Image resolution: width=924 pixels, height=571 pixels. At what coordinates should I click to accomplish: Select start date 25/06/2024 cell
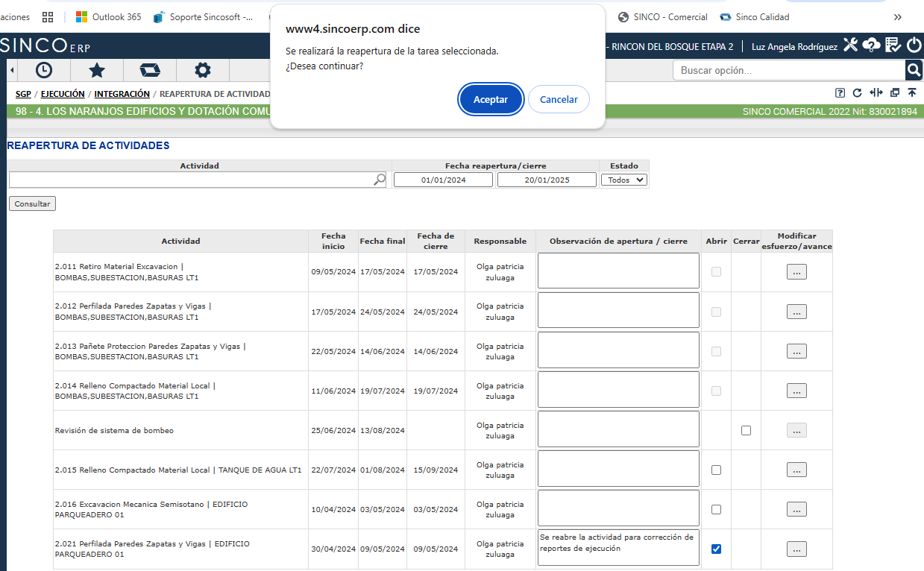coord(333,431)
